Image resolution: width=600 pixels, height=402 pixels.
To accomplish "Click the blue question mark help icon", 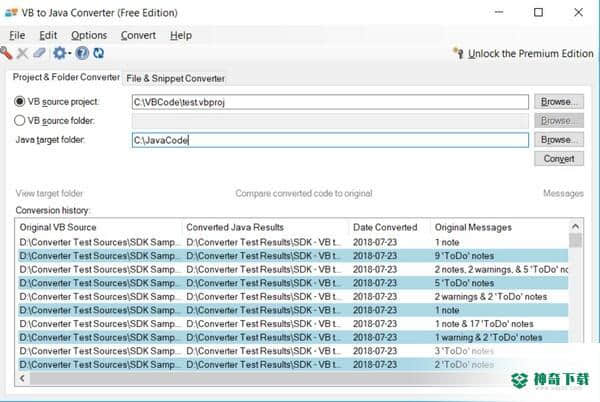I will (x=82, y=53).
